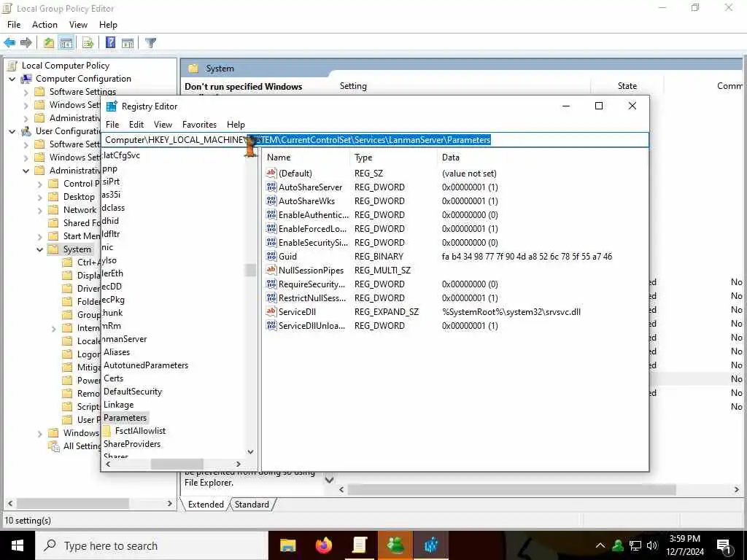Screen dimensions: 747x560
Task: Open Edit menu in Registry Editor
Action: tap(136, 124)
